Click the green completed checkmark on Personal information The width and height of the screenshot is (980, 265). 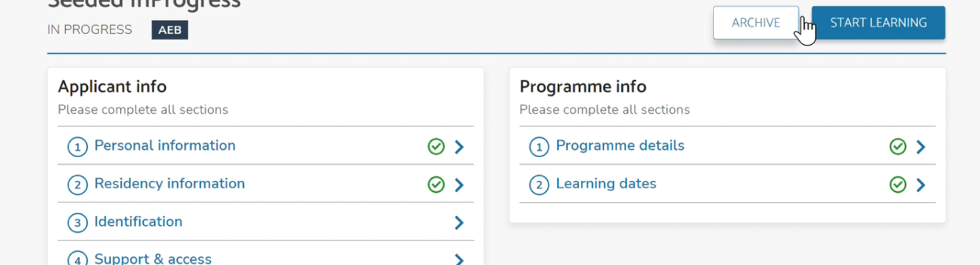[436, 147]
